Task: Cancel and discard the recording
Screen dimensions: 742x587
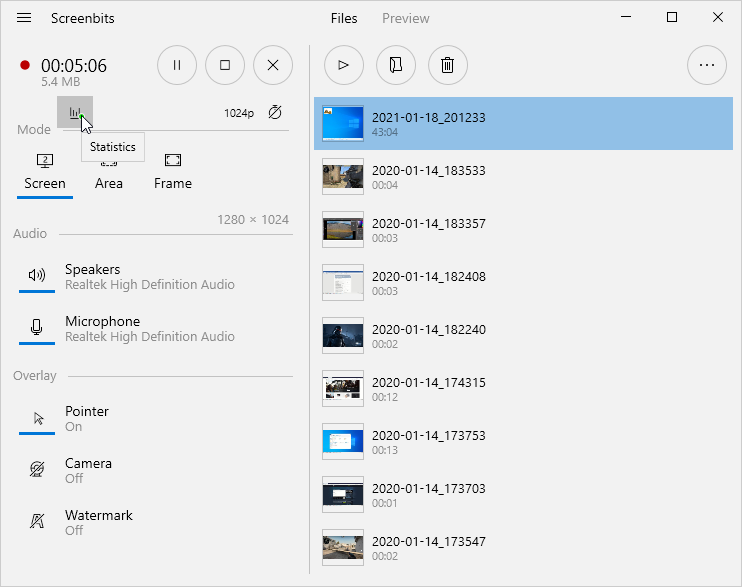Action: (x=273, y=65)
